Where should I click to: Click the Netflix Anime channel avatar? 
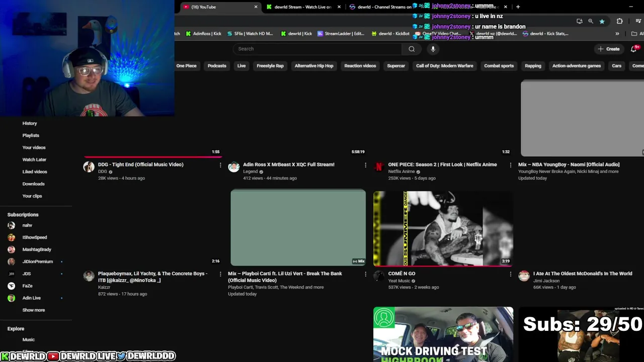pos(379,167)
